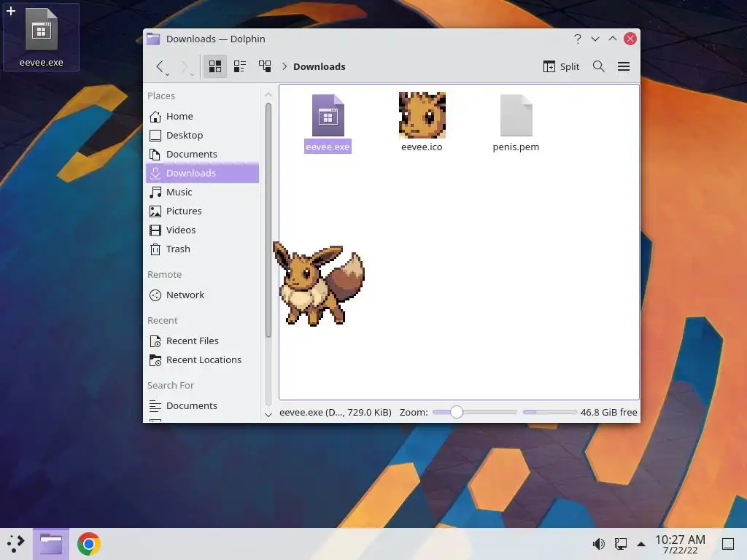Expand the breadcrumb chevron before Downloads
The image size is (747, 560).
coord(285,66)
